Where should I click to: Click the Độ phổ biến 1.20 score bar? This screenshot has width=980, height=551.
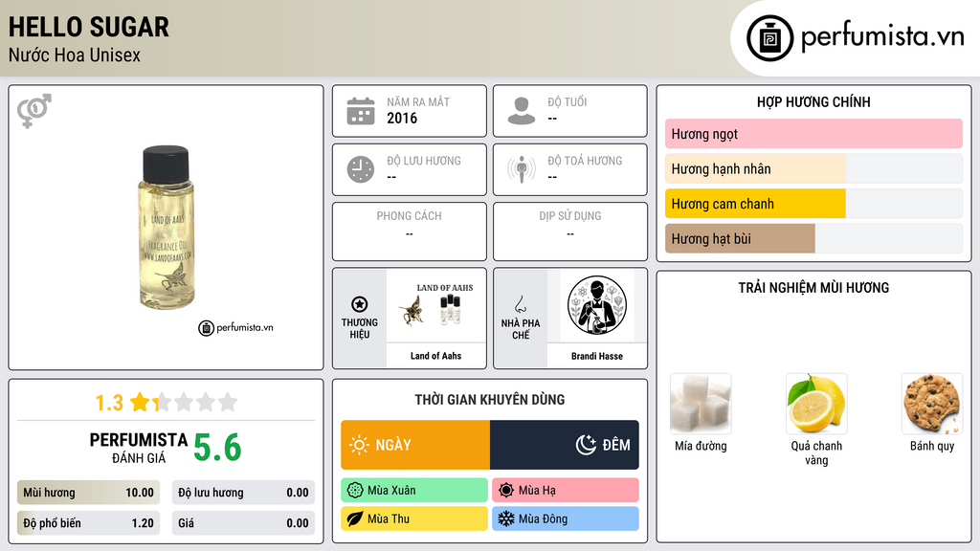click(x=88, y=523)
